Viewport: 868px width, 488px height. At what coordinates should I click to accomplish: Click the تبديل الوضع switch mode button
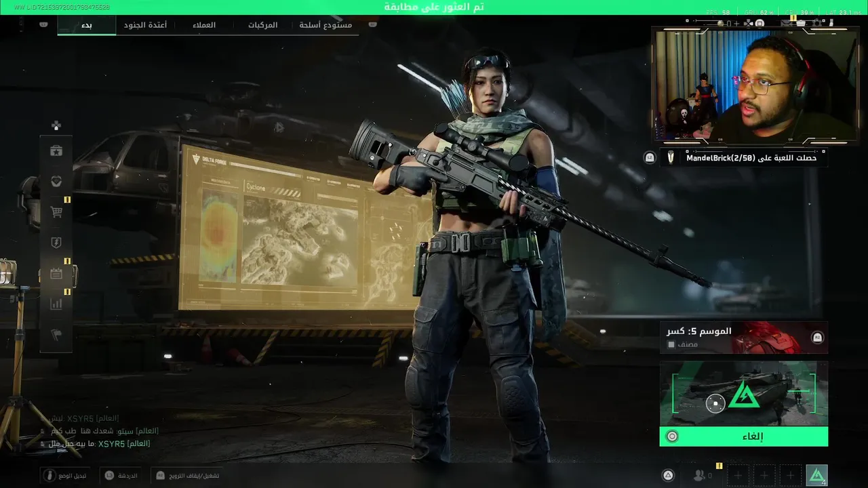pos(64,476)
